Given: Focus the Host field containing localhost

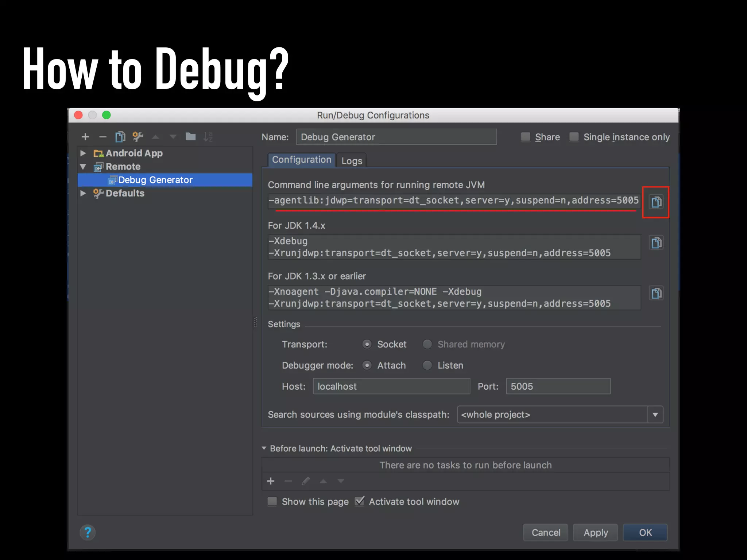Looking at the screenshot, I should 391,386.
